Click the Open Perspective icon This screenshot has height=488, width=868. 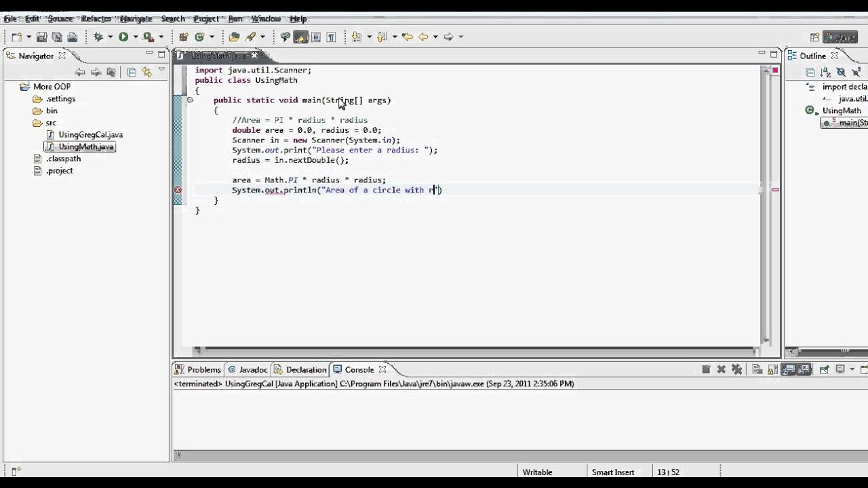814,37
